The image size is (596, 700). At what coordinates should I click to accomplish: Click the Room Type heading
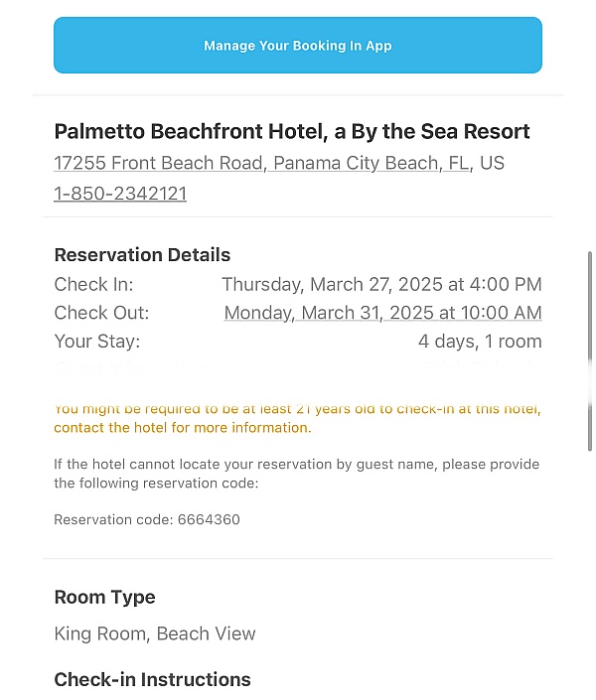104,598
